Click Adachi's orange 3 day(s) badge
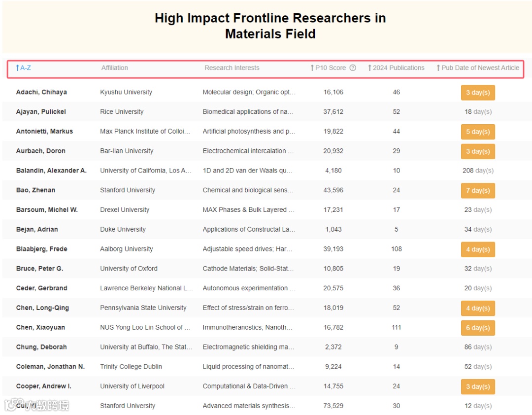 point(478,93)
